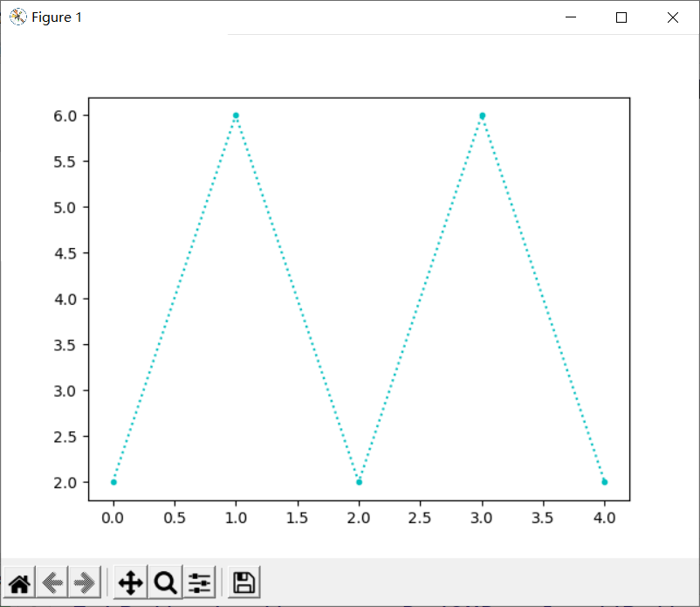700x607 pixels.
Task: Maximize the Figure 1 window
Action: click(x=621, y=17)
